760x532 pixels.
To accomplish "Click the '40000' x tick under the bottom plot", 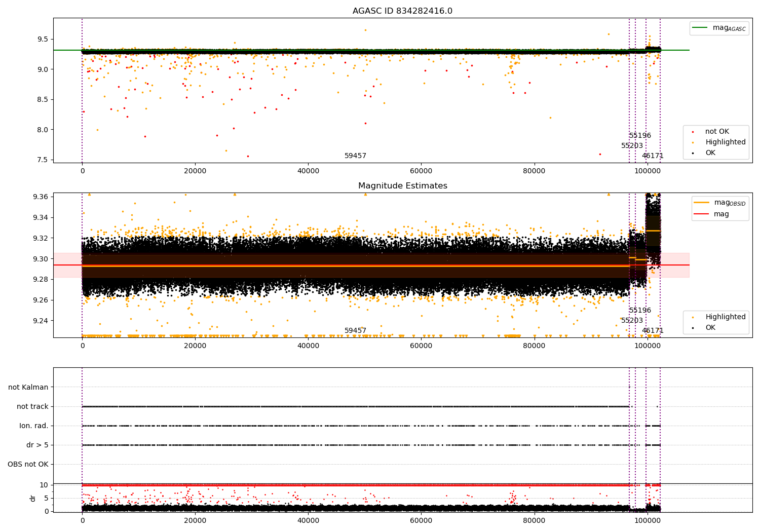I will pyautogui.click(x=308, y=520).
